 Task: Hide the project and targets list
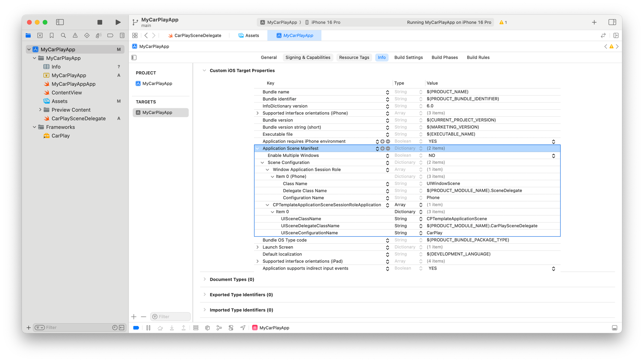pos(134,58)
